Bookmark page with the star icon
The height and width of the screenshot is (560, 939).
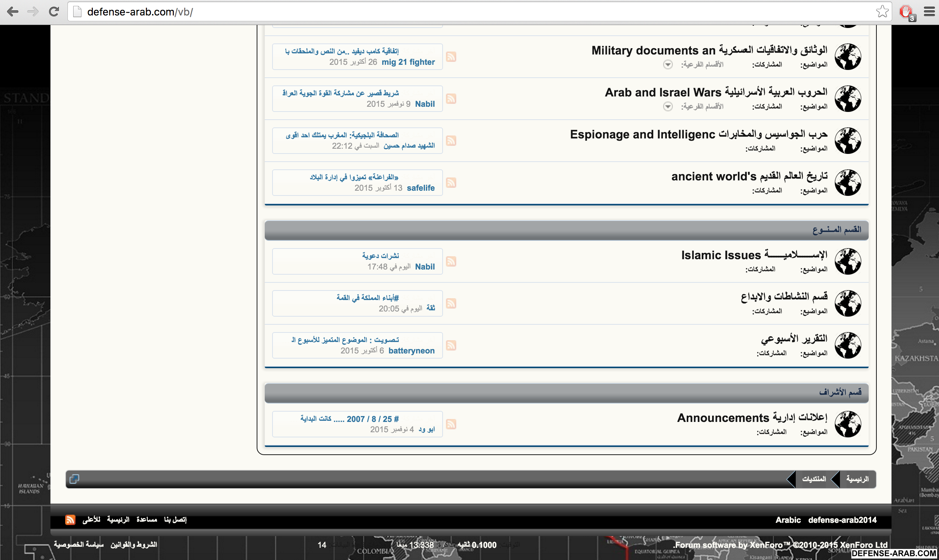point(882,12)
